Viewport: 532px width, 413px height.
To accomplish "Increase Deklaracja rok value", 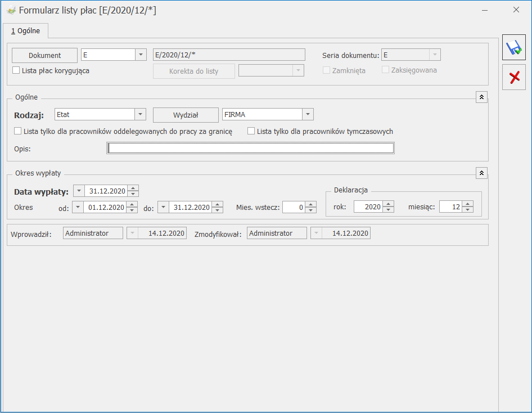I will pos(389,204).
